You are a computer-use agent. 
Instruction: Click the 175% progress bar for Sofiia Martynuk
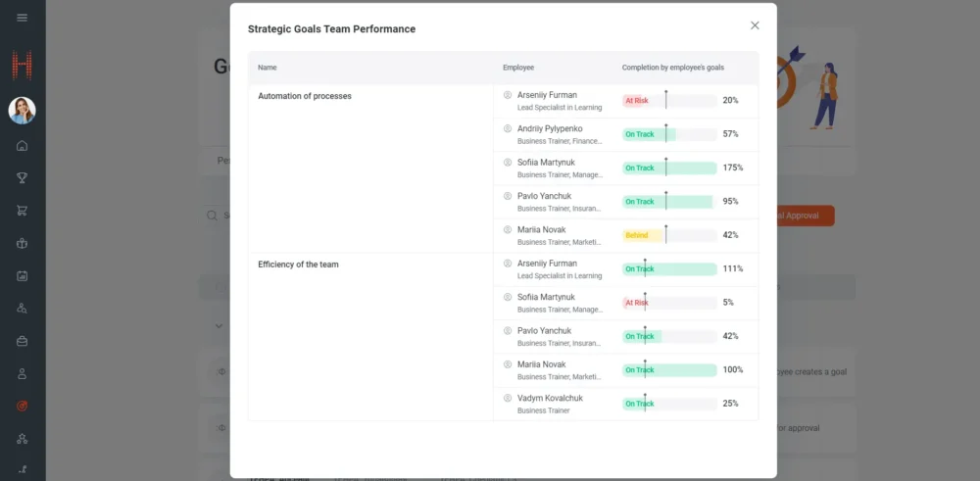669,168
